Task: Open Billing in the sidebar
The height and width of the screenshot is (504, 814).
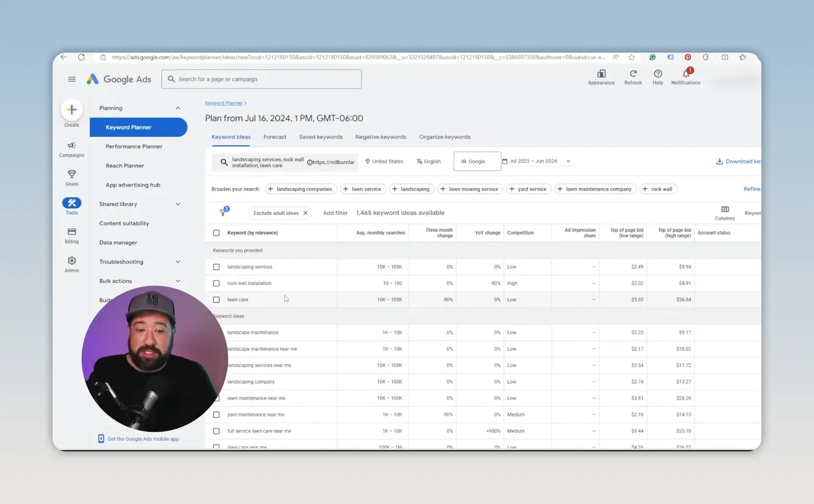Action: click(x=71, y=235)
